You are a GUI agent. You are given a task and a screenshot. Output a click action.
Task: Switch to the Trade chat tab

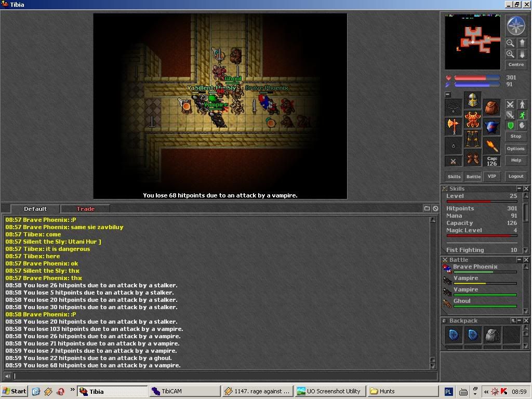pos(85,209)
